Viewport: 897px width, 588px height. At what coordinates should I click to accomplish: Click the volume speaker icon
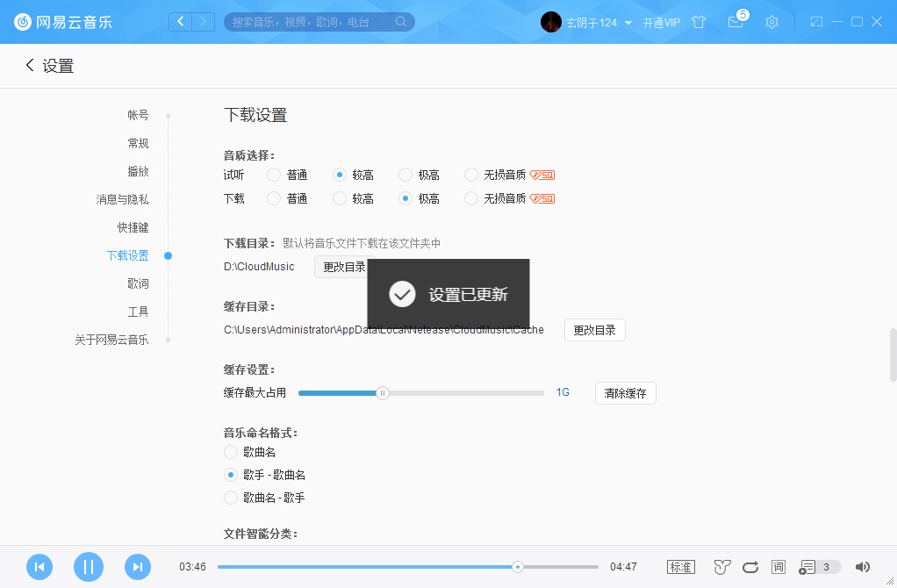(861, 567)
